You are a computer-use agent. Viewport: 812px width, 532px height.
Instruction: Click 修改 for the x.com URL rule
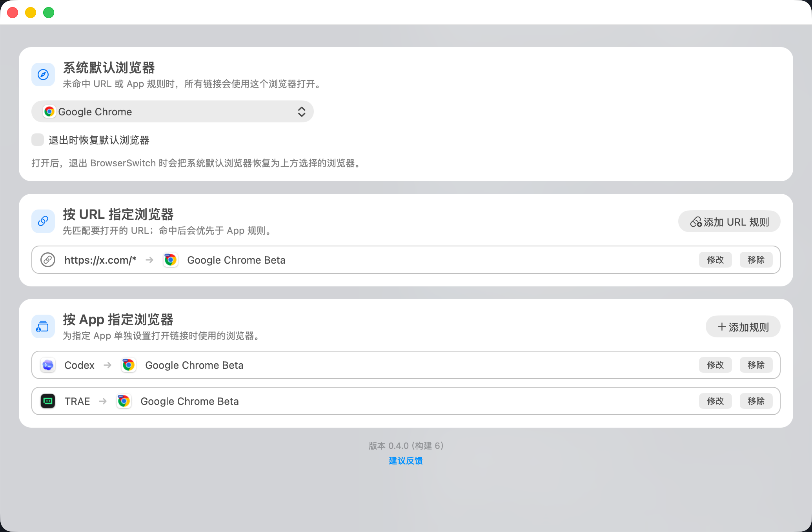point(716,260)
